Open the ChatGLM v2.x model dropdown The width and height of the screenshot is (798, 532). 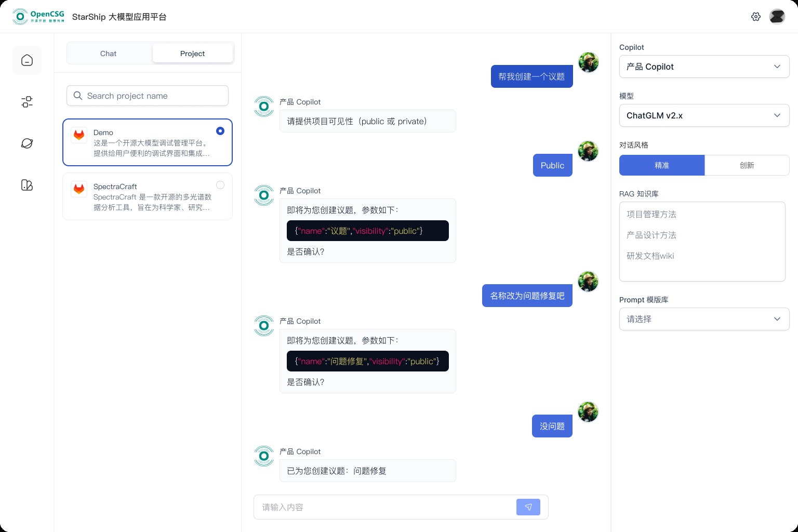pyautogui.click(x=704, y=115)
